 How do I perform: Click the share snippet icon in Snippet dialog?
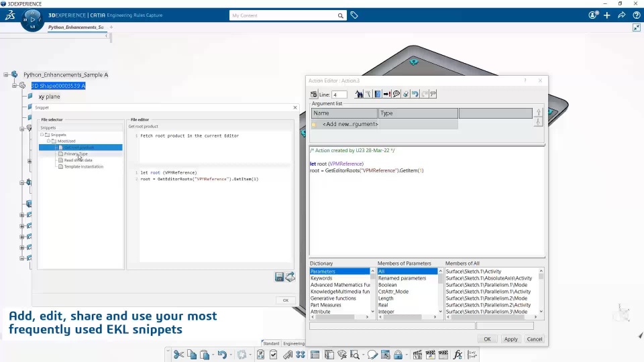coord(290,277)
